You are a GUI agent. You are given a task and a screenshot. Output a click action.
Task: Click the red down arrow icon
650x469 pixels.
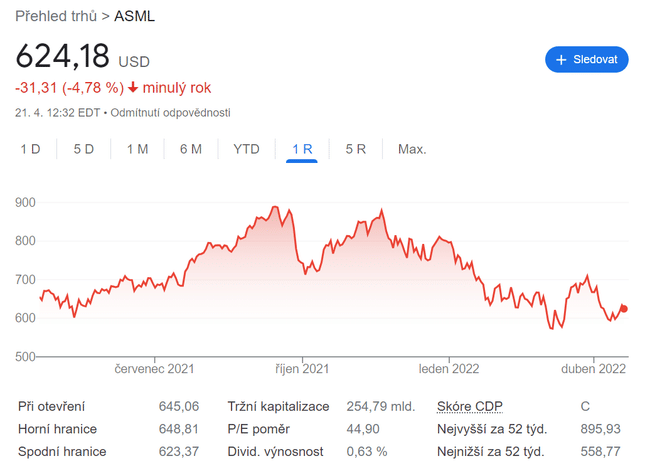coord(133,88)
